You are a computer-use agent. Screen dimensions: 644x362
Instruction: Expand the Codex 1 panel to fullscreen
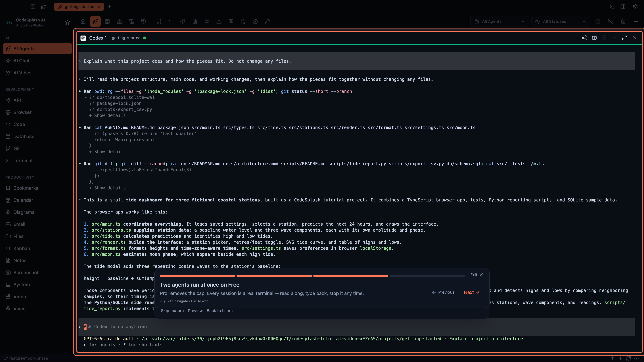625,38
